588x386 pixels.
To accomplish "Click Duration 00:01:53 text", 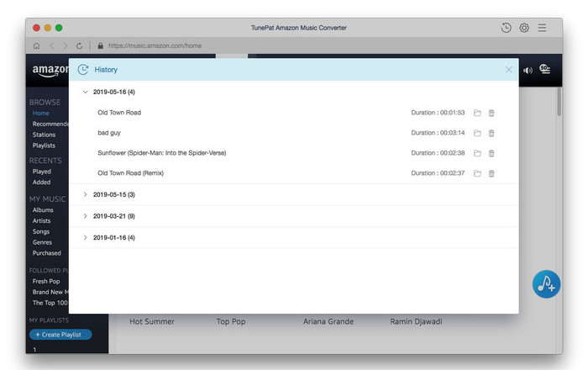I will [x=438, y=113].
